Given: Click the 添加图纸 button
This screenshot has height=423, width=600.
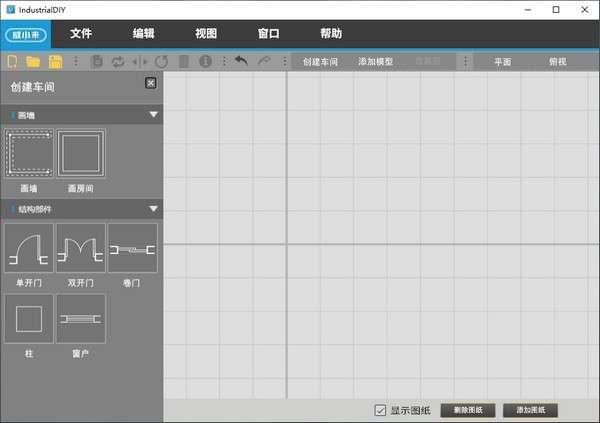Looking at the screenshot, I should (530, 410).
